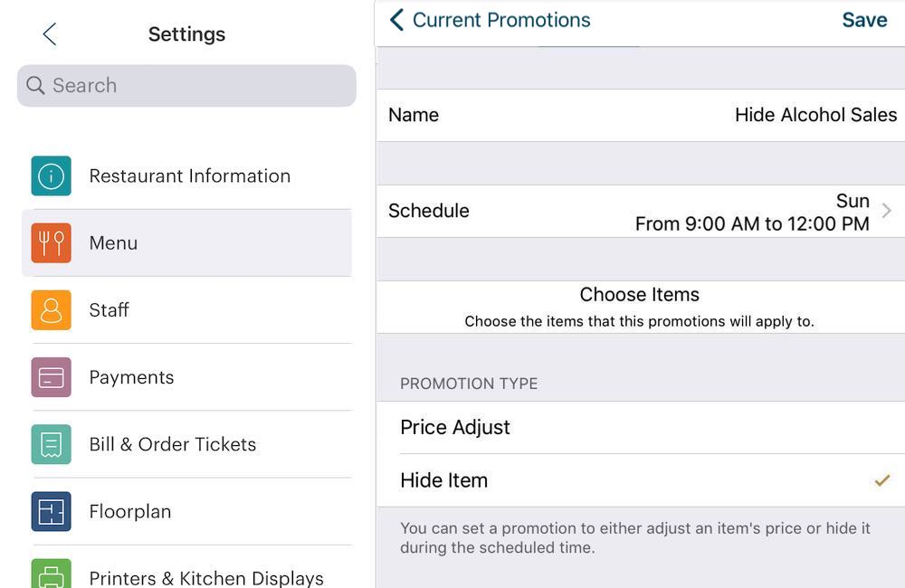This screenshot has width=905, height=588.
Task: Open the Restaurant Information info icon
Action: 51,175
